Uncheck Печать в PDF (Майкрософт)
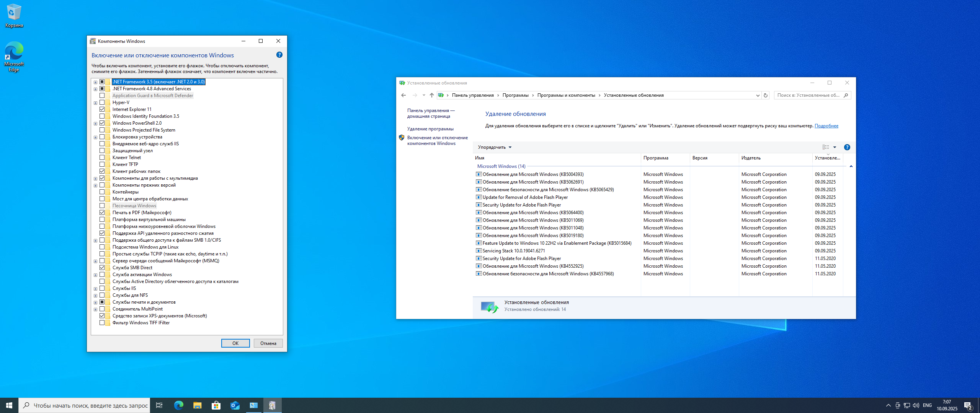The width and height of the screenshot is (980, 413). click(x=102, y=213)
